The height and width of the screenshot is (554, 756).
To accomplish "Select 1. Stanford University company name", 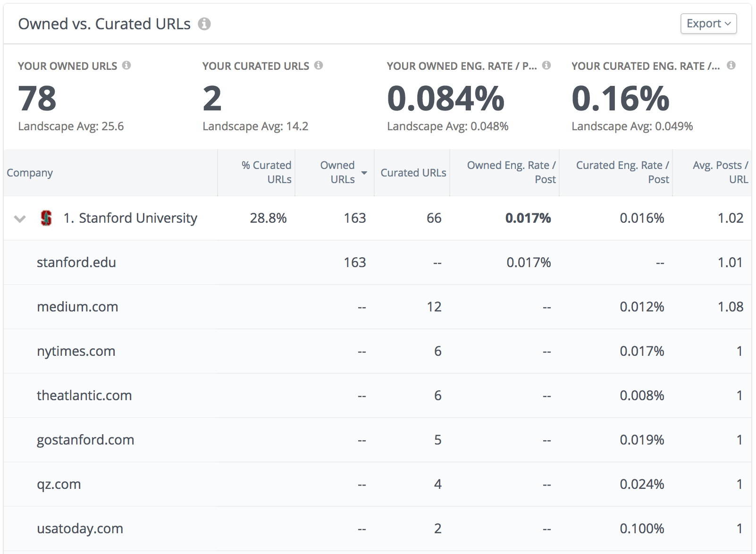I will coord(130,218).
